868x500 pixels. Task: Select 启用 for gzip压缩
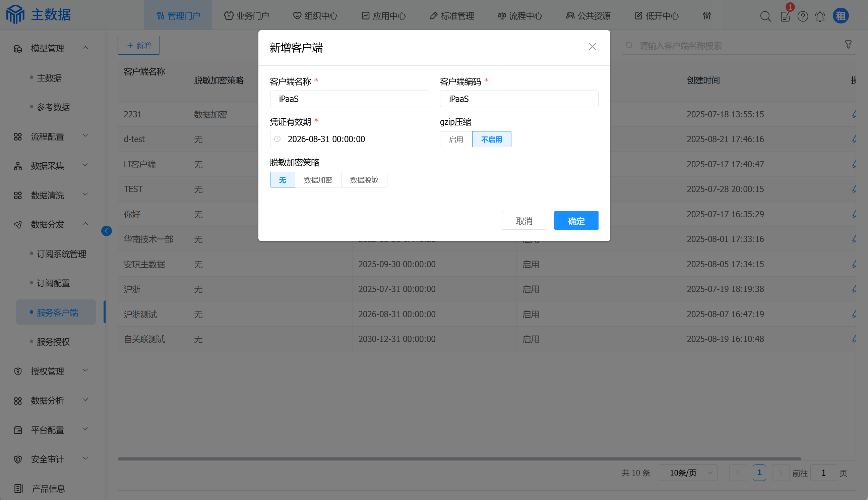(x=455, y=140)
